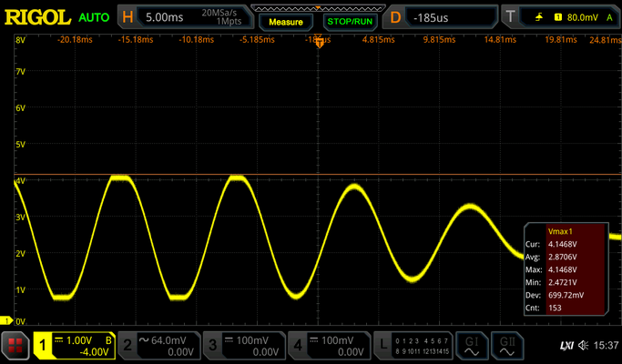Click the STOP/RUN button

point(350,22)
